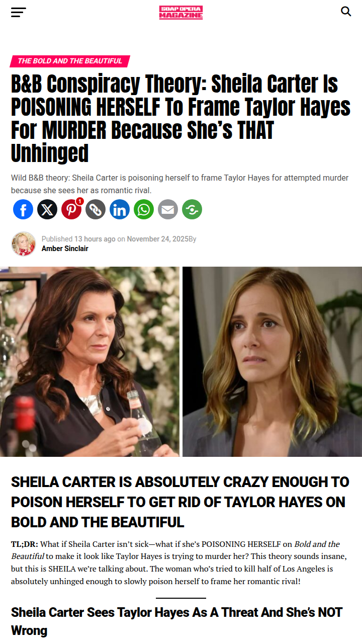This screenshot has width=362, height=644.
Task: Go to Soap Opera Magazine homepage logo
Action: pos(181,12)
